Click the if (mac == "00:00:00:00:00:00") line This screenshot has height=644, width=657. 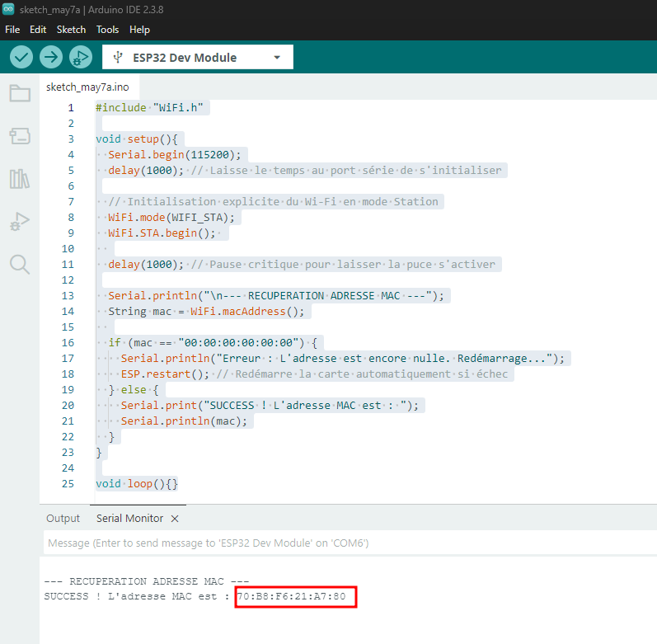[213, 343]
